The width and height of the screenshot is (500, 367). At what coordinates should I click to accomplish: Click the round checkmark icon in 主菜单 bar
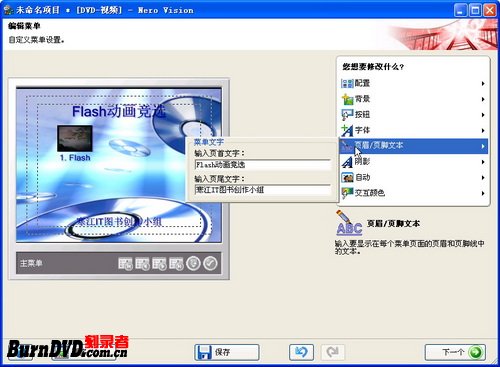(210, 263)
